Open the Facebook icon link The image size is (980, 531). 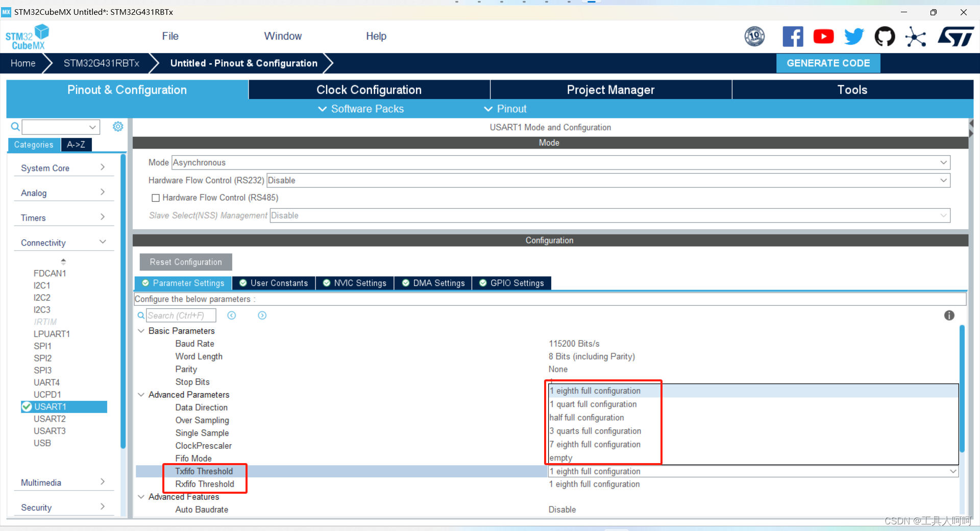tap(793, 36)
